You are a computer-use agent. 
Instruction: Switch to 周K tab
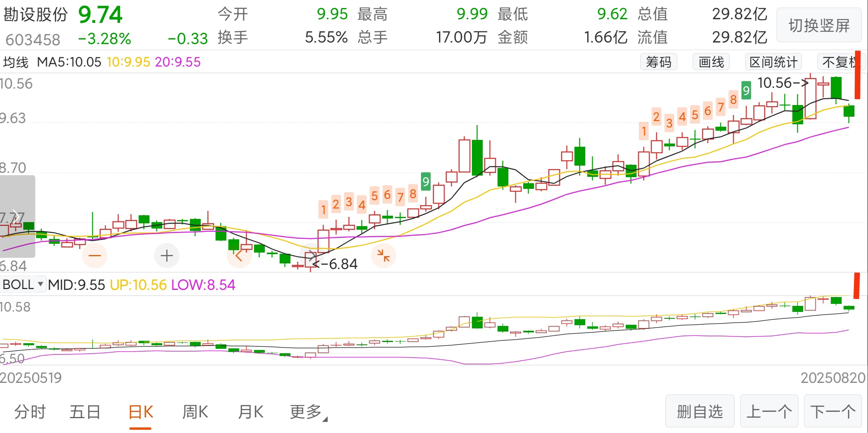pos(195,412)
